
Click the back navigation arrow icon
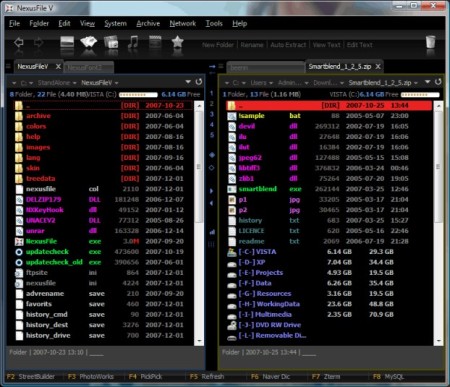(x=19, y=43)
